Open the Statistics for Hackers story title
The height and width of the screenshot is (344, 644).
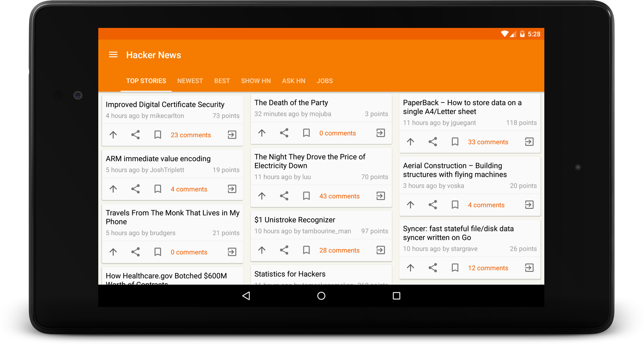point(290,274)
